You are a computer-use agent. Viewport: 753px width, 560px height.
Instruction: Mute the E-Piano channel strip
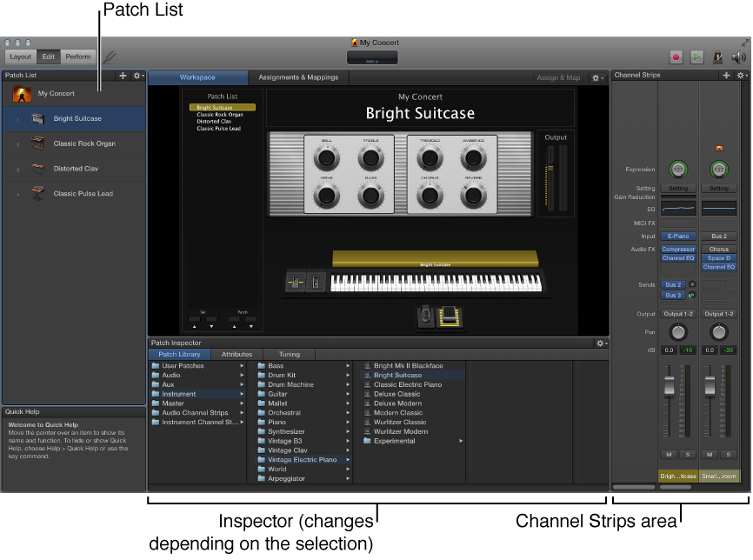coord(669,454)
